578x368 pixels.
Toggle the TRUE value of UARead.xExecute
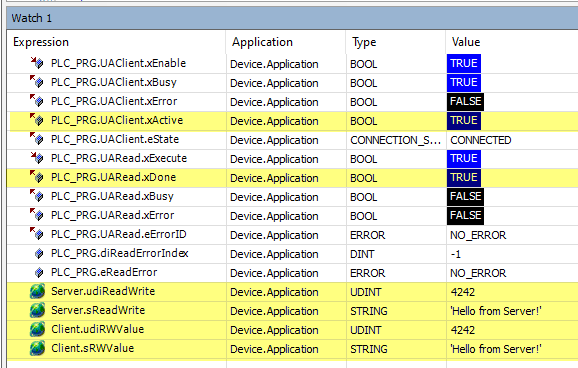[x=464, y=159]
